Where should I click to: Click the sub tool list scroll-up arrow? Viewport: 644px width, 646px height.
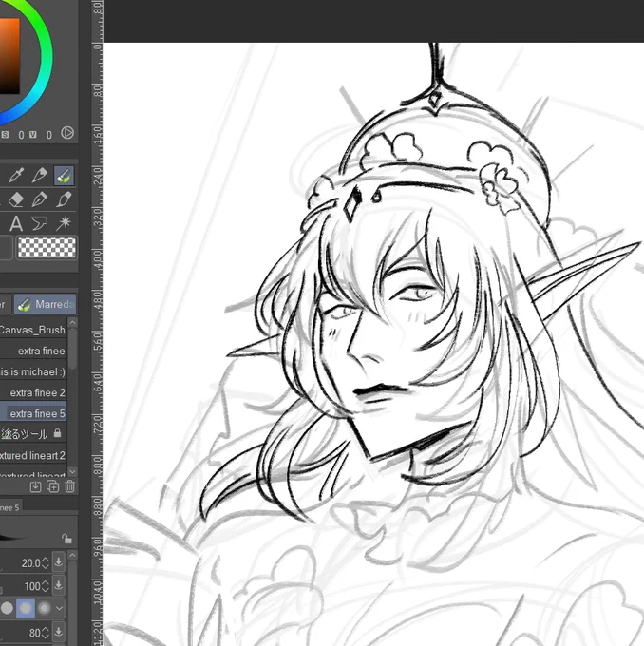click(72, 323)
